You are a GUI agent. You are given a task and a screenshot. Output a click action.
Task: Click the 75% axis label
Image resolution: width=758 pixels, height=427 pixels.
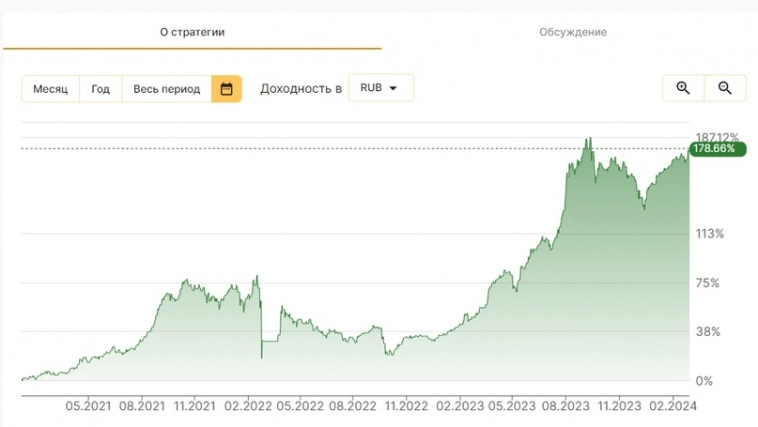click(x=708, y=283)
